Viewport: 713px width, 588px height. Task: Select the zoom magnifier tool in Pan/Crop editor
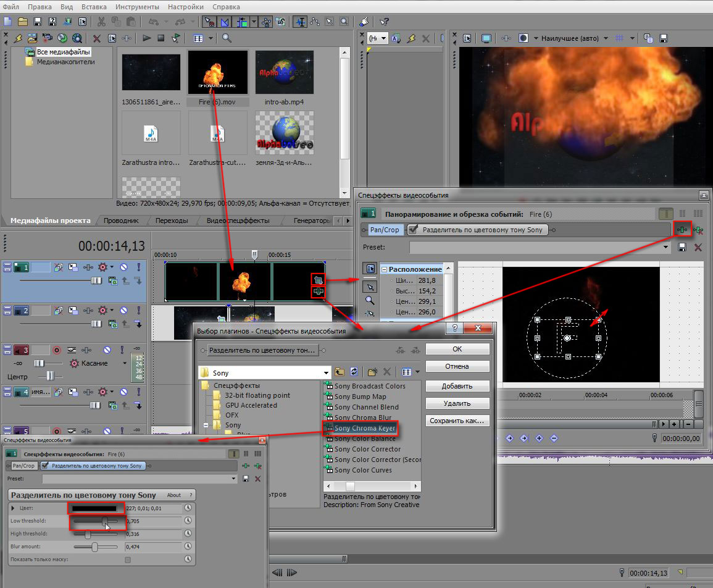(x=369, y=300)
